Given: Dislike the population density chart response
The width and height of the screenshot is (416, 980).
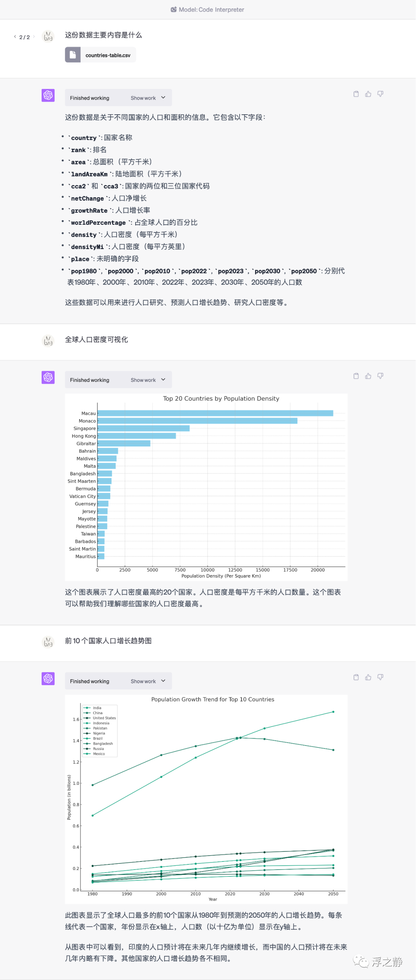Looking at the screenshot, I should tap(380, 376).
